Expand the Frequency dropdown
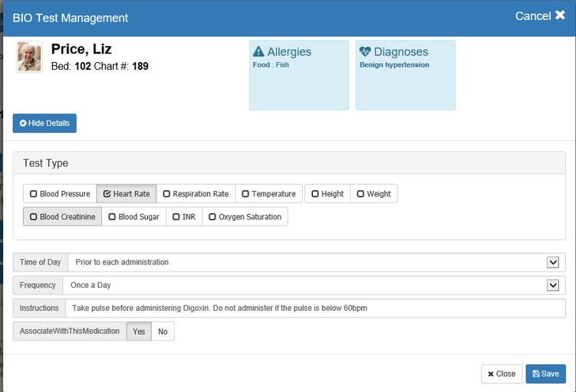Screen dimensions: 576x392 (x=552, y=285)
